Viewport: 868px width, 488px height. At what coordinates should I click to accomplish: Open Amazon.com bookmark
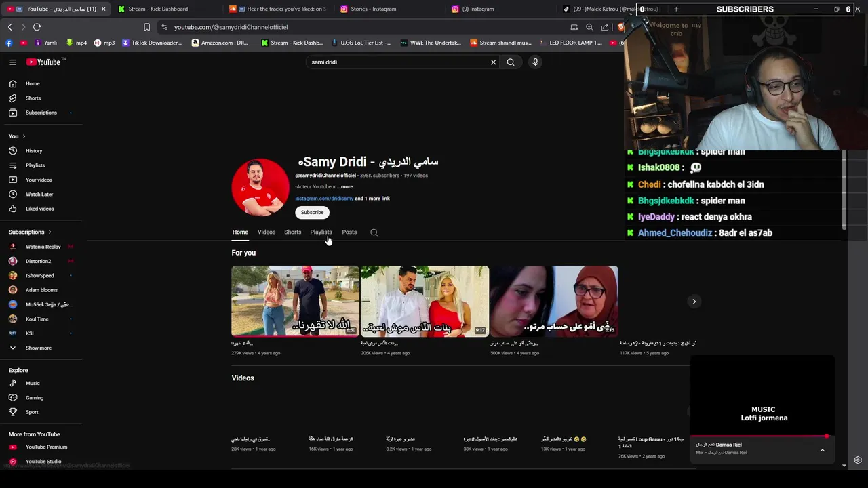220,43
